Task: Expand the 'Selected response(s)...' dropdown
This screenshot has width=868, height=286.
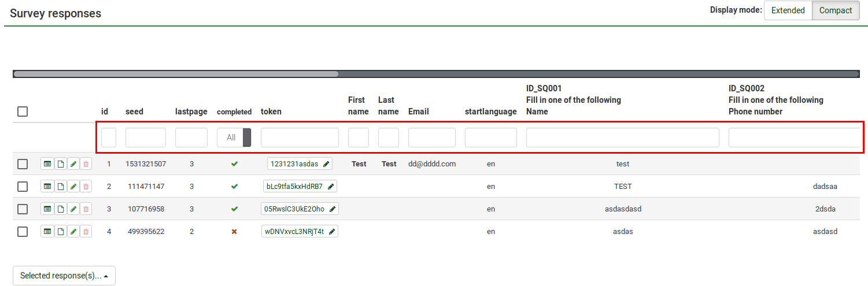Action: [64, 276]
